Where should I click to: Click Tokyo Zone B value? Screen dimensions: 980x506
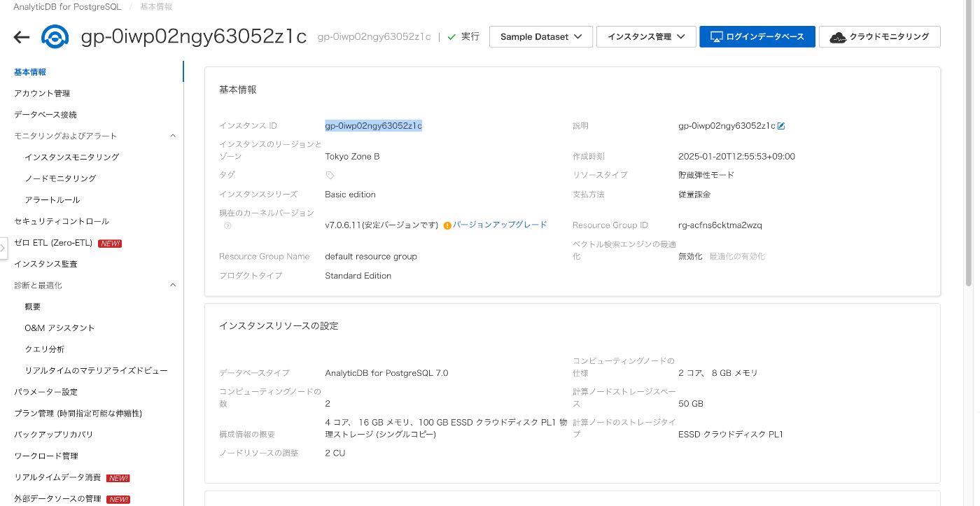[352, 157]
